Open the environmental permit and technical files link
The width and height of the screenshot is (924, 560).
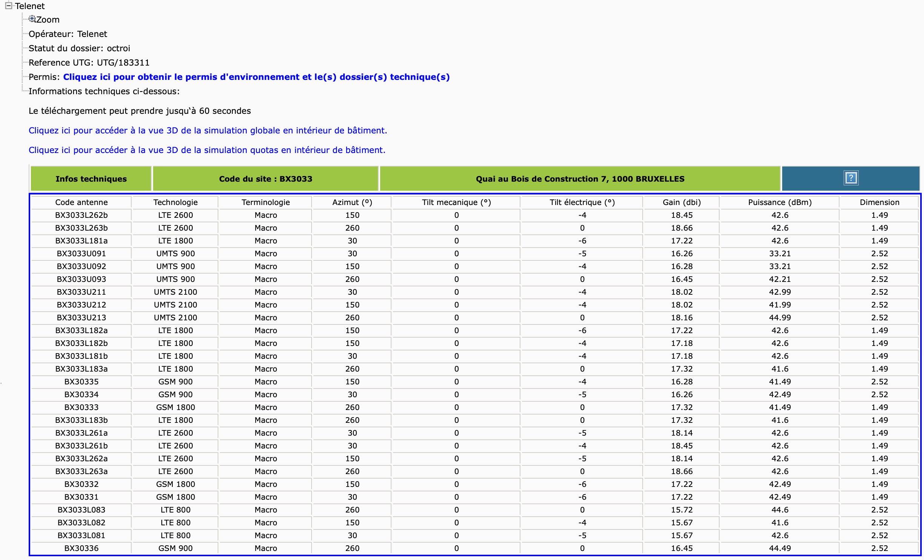pos(256,77)
